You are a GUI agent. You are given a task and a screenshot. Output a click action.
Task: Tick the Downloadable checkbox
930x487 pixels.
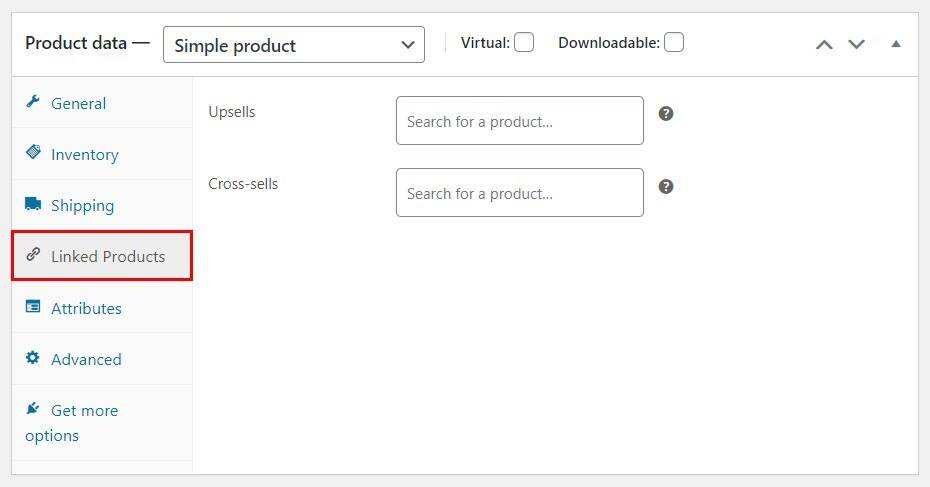pyautogui.click(x=674, y=42)
